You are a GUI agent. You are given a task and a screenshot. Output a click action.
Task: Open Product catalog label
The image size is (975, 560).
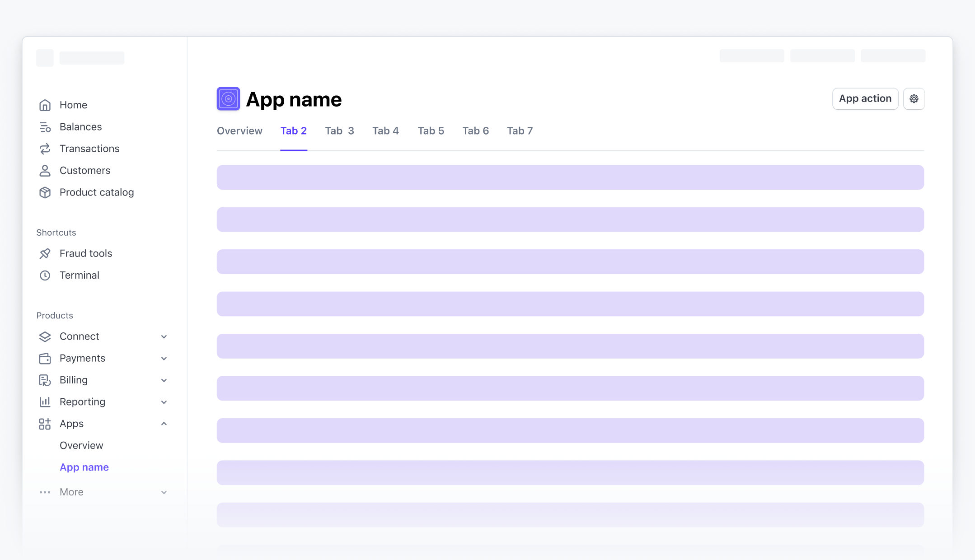coord(97,192)
